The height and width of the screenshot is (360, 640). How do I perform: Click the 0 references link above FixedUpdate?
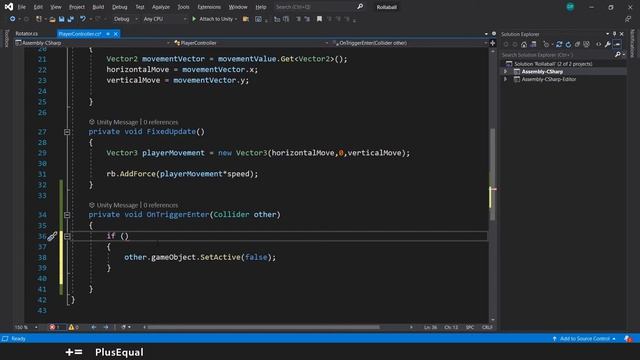[x=160, y=122]
